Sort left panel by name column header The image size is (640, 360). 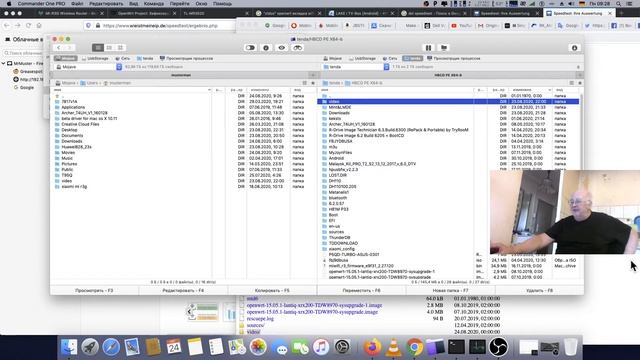coord(132,90)
